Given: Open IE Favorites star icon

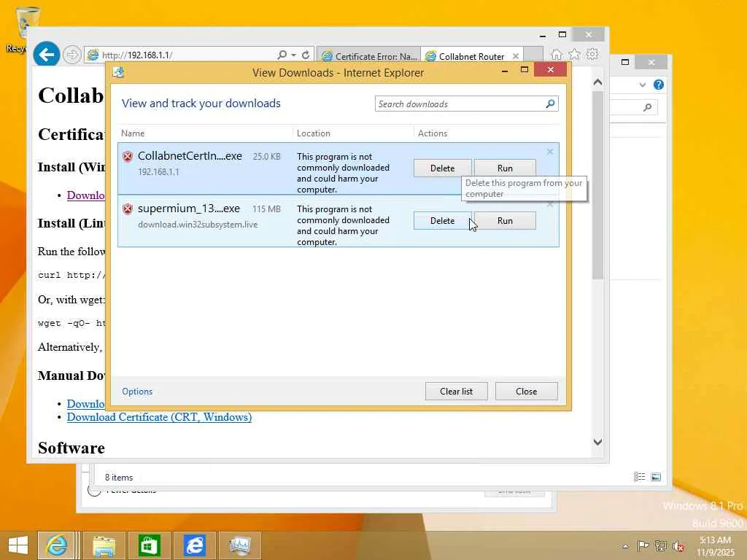Looking at the screenshot, I should point(575,54).
